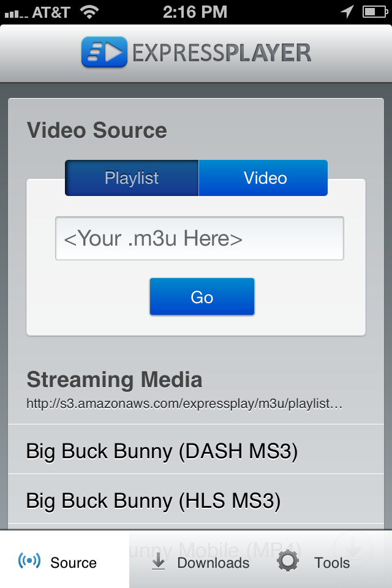The image size is (392, 588).
Task: Switch video source to Playlist
Action: [x=132, y=178]
